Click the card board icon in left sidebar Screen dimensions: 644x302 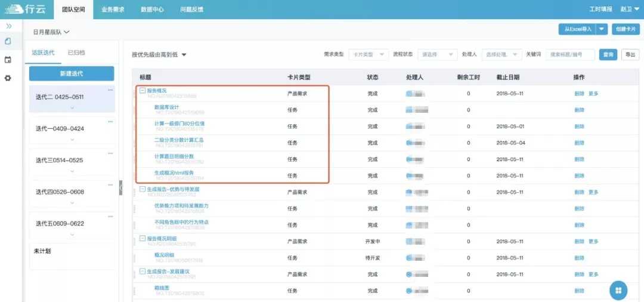tap(8, 41)
